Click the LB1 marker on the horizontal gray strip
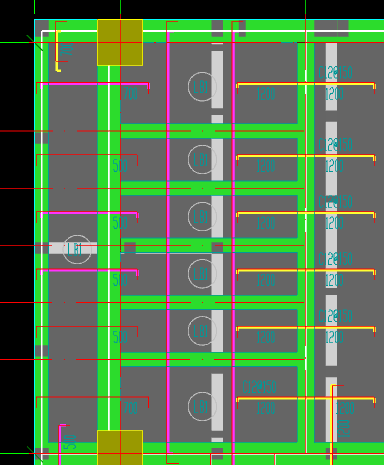 pyautogui.click(x=77, y=249)
